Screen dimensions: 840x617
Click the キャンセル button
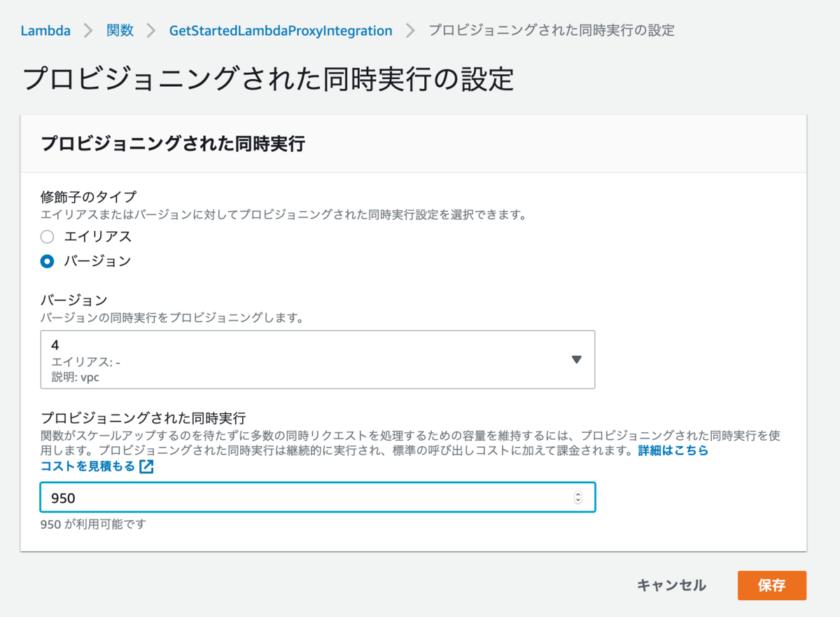(671, 585)
